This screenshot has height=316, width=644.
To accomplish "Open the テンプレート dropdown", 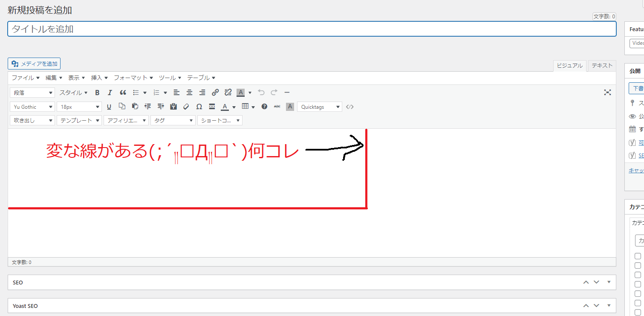I will click(79, 120).
